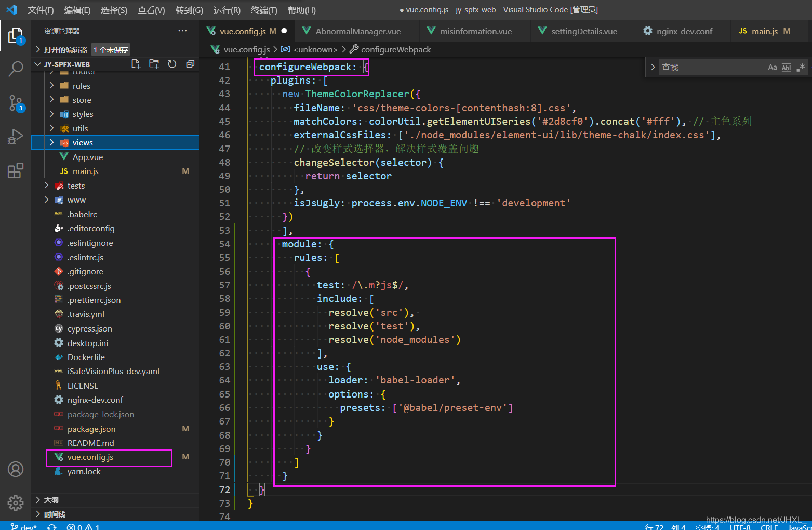Click UTF-8 encoding in status bar
812x530 pixels.
click(x=740, y=527)
